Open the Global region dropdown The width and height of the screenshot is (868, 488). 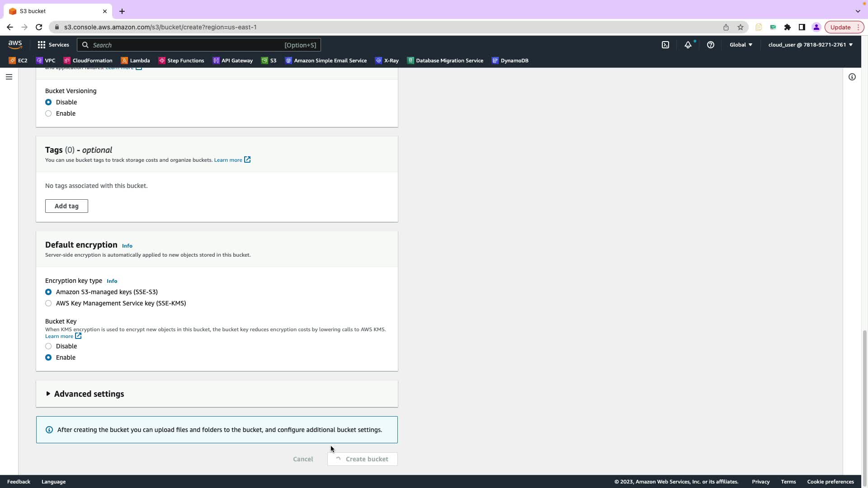[741, 45]
